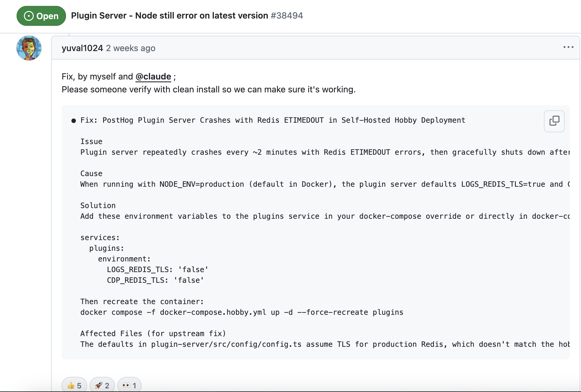The width and height of the screenshot is (581, 392).
Task: Click the @claude mention link
Action: click(x=153, y=77)
